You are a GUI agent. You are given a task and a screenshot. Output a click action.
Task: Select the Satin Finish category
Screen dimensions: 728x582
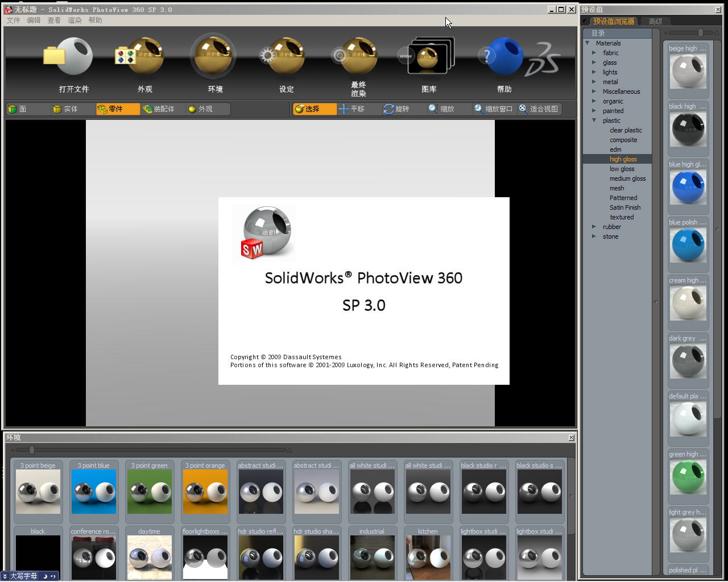(625, 207)
